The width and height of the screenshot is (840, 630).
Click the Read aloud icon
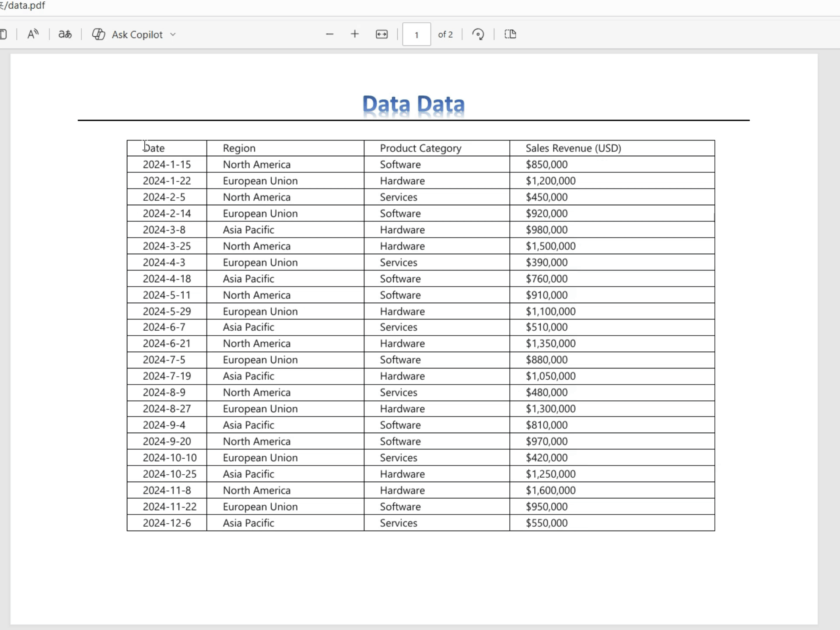click(33, 34)
